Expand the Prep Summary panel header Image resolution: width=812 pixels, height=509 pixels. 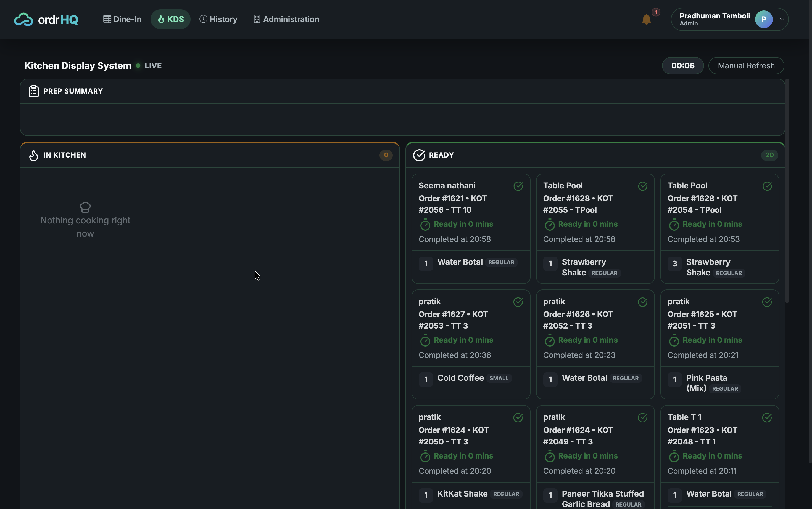[402, 91]
